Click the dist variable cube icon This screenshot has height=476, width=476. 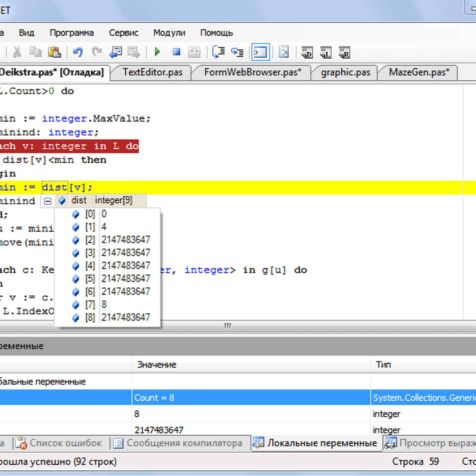pyautogui.click(x=62, y=201)
